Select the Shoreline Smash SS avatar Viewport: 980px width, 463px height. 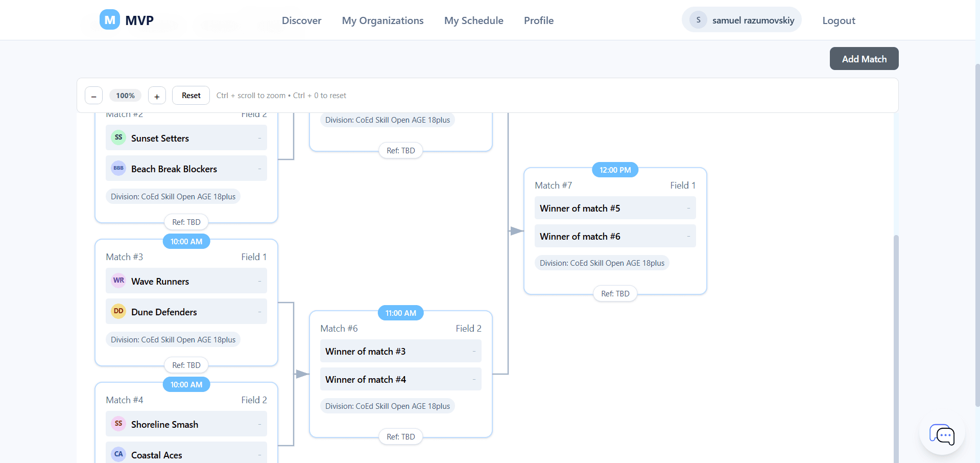coord(118,424)
